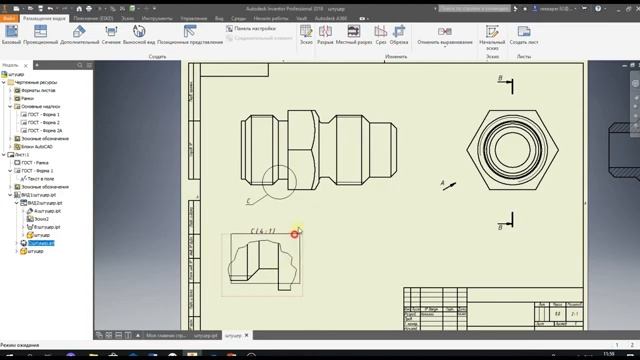Click the New document icon in quick access
Screen dimensions: 640x360
pos(16,9)
